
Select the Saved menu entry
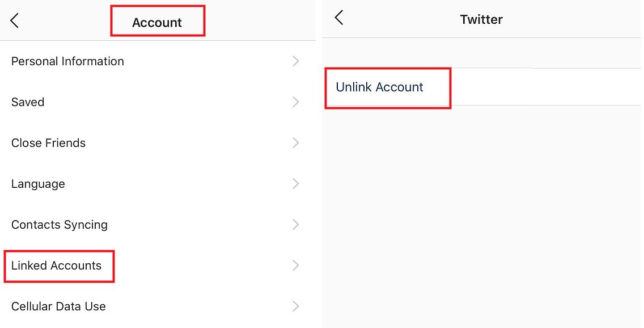pyautogui.click(x=28, y=102)
